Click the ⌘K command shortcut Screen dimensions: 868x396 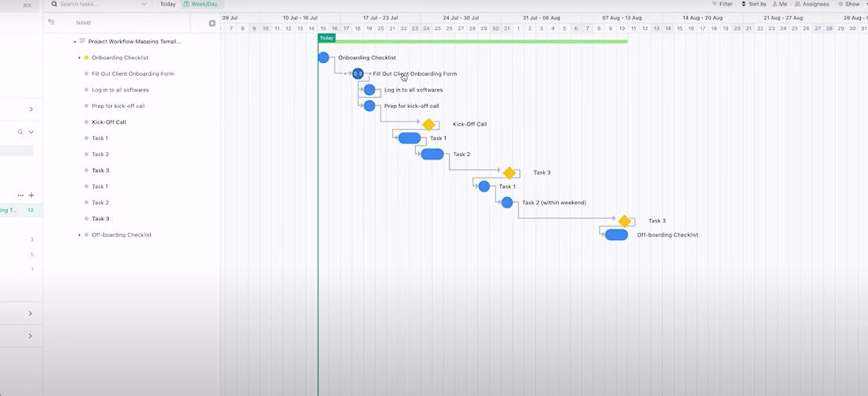pos(27,5)
